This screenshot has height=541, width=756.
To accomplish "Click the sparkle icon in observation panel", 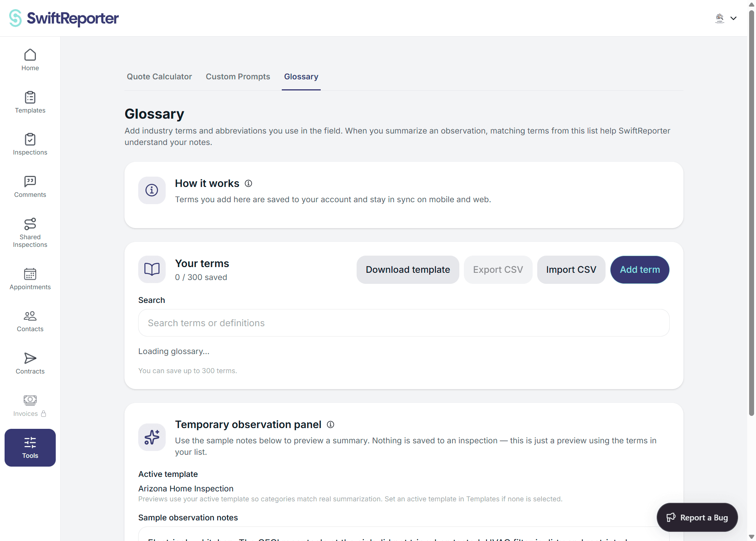I will pos(152,437).
